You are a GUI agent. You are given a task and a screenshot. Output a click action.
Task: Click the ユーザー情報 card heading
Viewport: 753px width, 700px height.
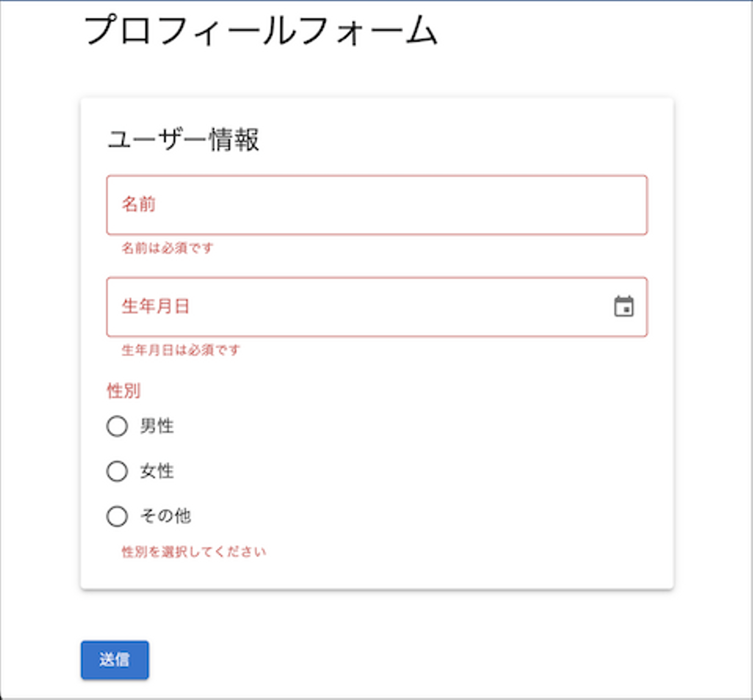point(183,139)
